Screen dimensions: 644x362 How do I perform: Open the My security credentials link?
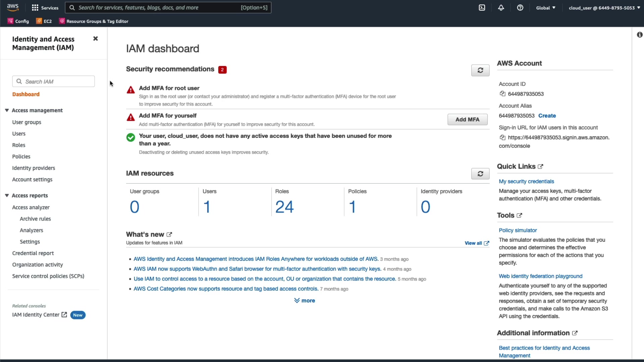[526, 181]
